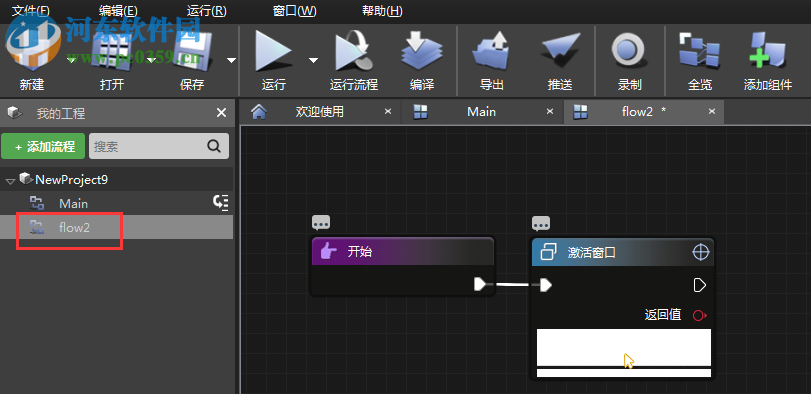
Task: Click the red 返回值 output pin
Action: [x=700, y=315]
